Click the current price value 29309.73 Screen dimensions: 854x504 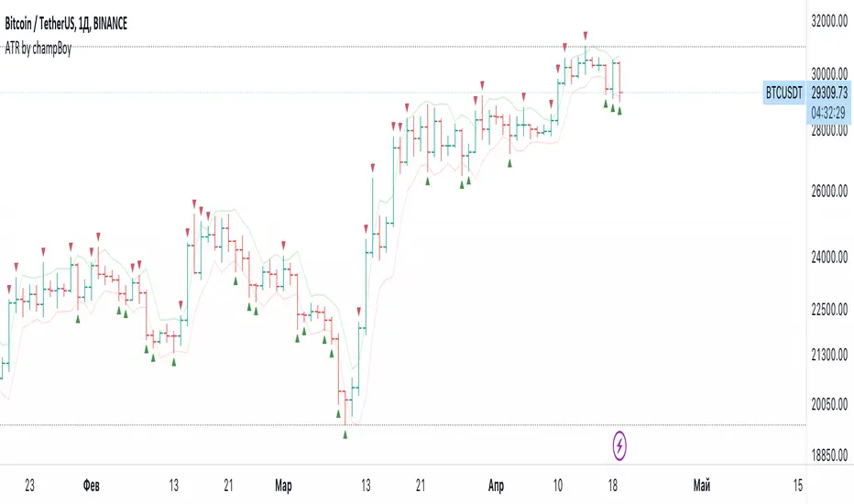point(828,93)
